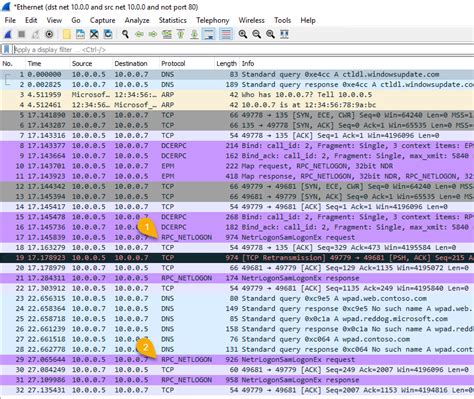Select packet 29 NetrLogonSamLogonEx request
This screenshot has width=474, height=399.
237,360
